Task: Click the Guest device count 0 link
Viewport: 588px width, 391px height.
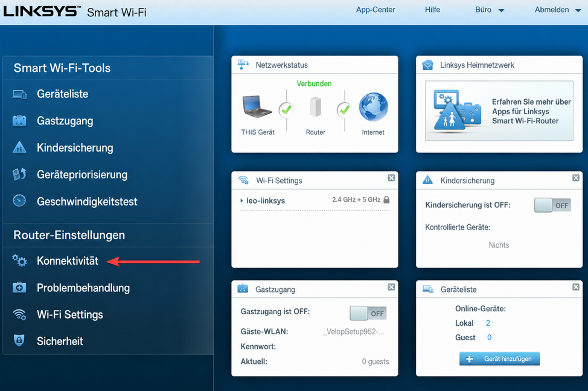Action: coord(489,337)
